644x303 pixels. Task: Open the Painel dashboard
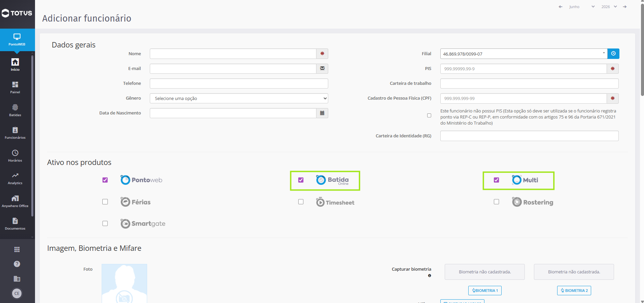tap(15, 88)
